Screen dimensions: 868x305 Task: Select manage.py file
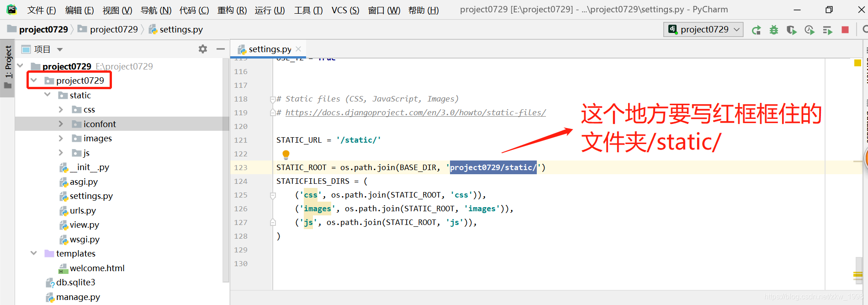pyautogui.click(x=73, y=297)
